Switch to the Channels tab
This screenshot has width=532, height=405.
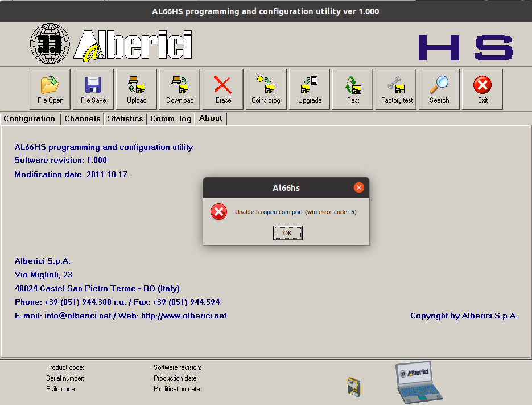coord(83,119)
